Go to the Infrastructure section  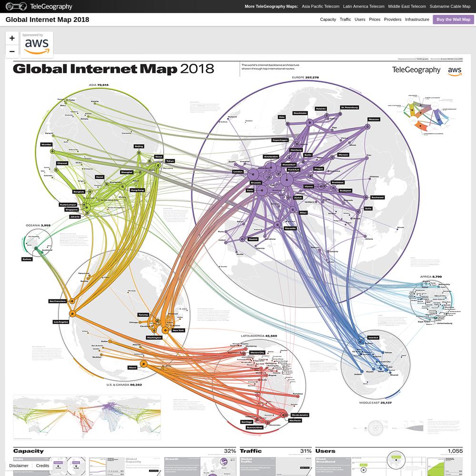pyautogui.click(x=417, y=20)
